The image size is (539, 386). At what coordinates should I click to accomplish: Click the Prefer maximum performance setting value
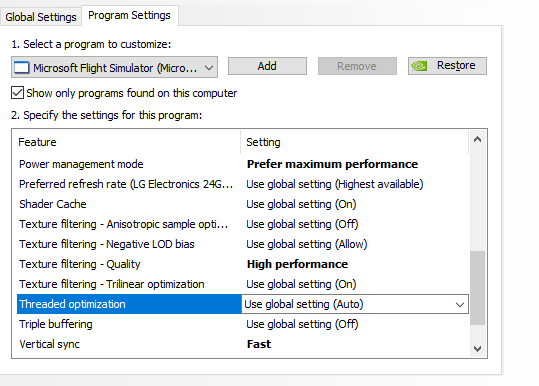[332, 164]
